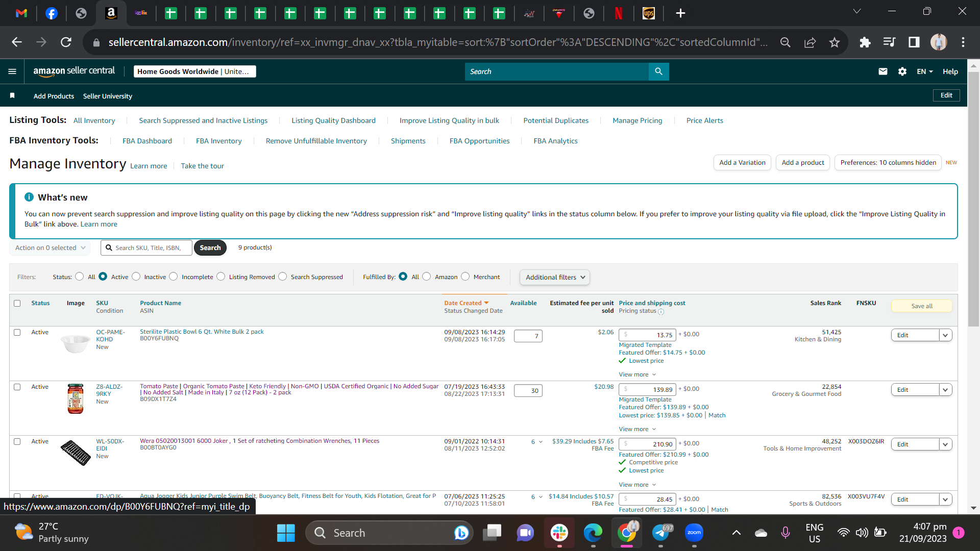
Task: Expand the Additional filters dropdown
Action: [x=555, y=277]
